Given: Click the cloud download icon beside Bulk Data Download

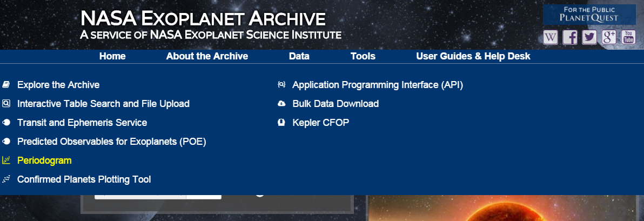Looking at the screenshot, I should point(281,104).
